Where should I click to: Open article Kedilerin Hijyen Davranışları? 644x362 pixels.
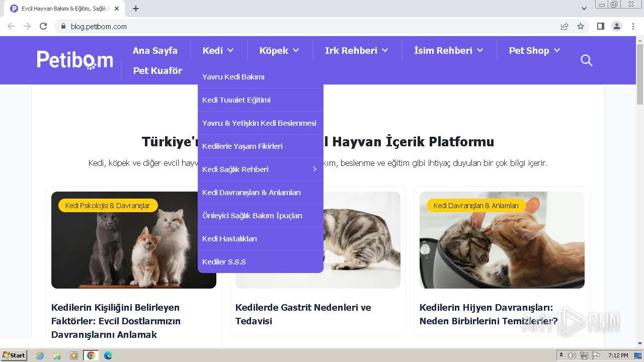point(489,314)
